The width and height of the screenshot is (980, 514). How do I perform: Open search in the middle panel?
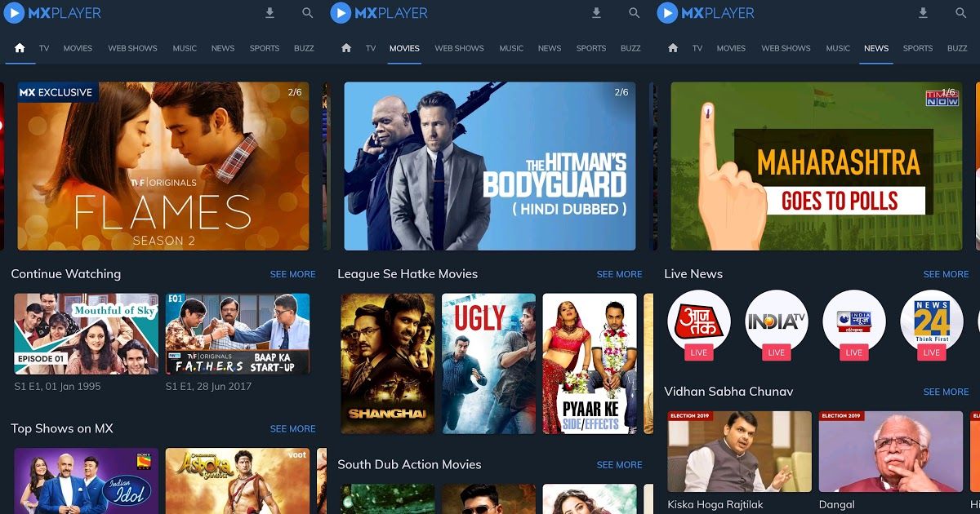[635, 13]
